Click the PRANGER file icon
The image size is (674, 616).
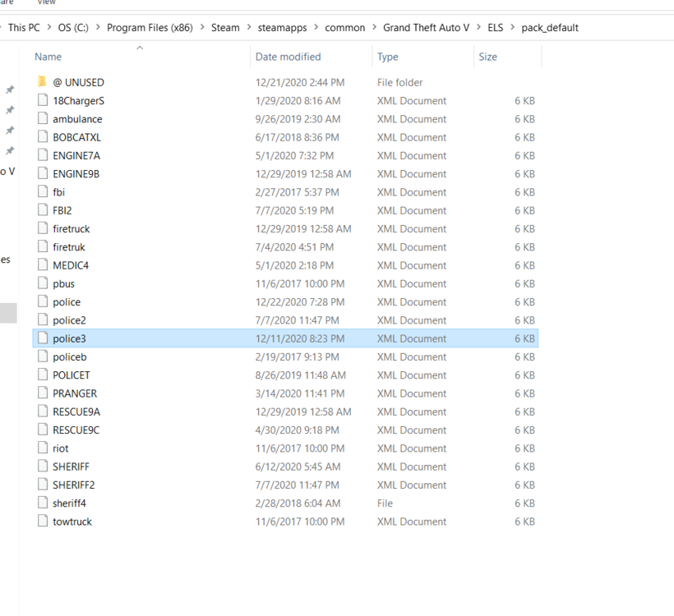point(42,393)
